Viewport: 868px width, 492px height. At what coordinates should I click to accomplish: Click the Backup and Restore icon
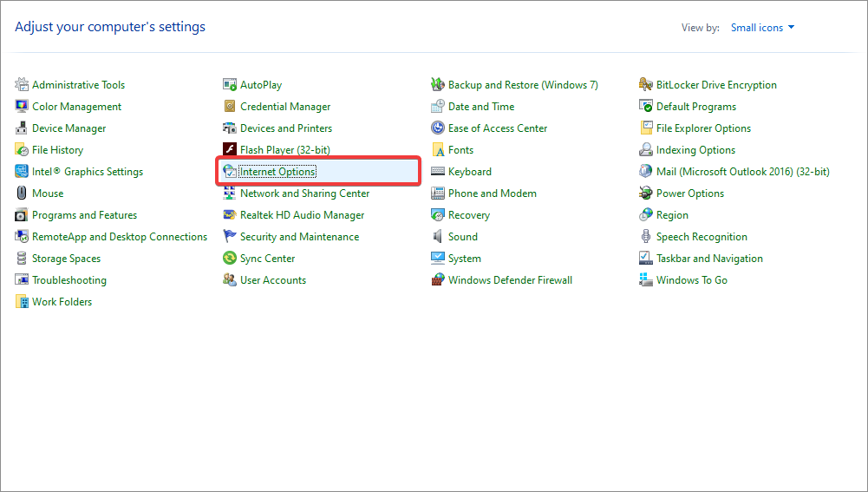pyautogui.click(x=438, y=84)
